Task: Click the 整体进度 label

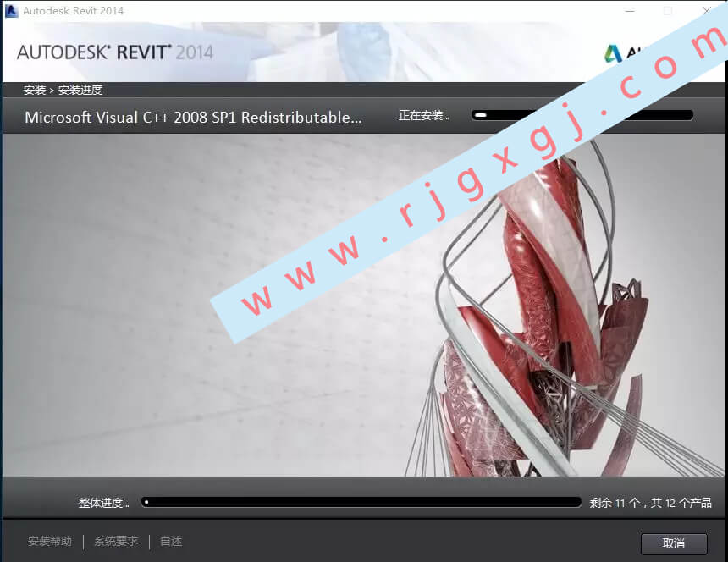Action: pos(103,503)
